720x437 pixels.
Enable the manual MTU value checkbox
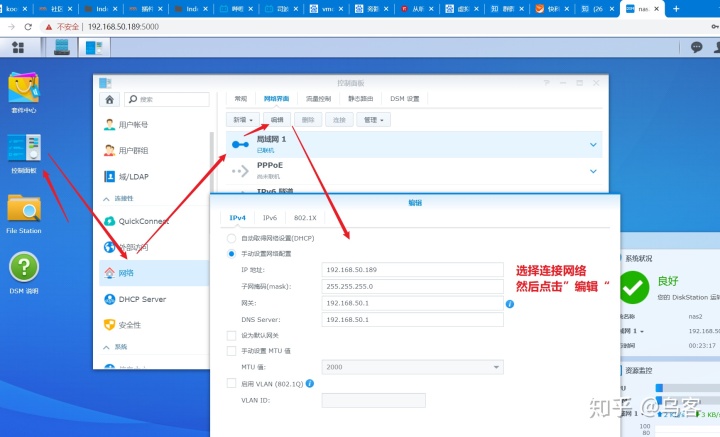point(231,351)
